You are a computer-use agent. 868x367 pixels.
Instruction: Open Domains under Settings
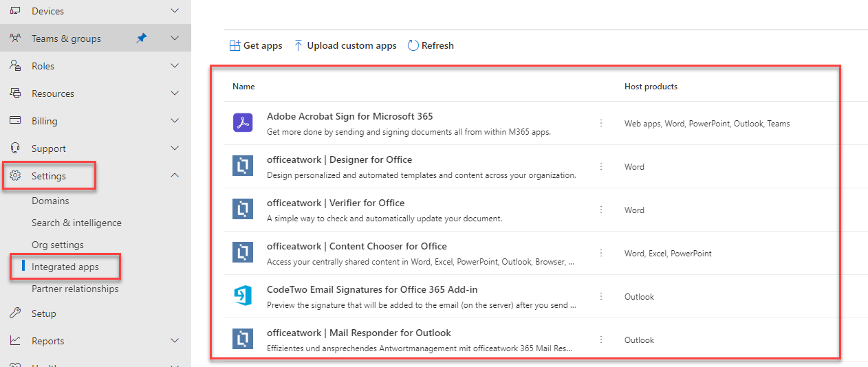point(50,201)
